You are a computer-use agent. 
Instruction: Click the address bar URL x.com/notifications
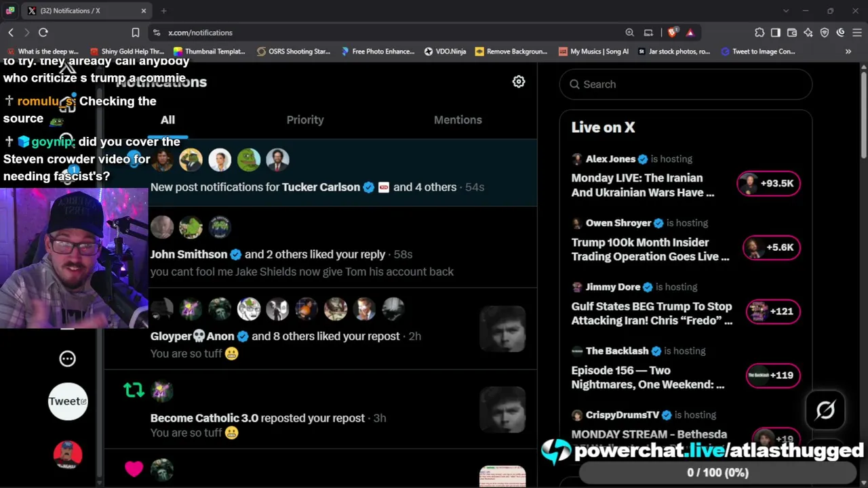coord(200,33)
